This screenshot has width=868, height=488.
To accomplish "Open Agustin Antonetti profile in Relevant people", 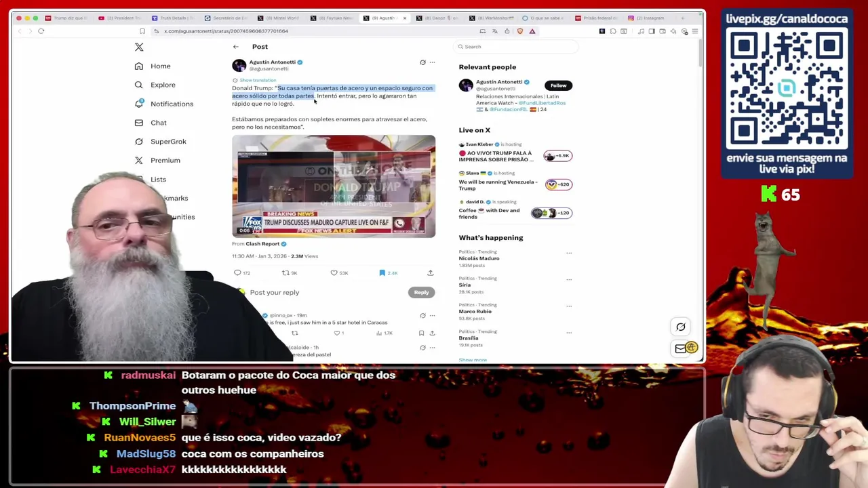I will (498, 82).
